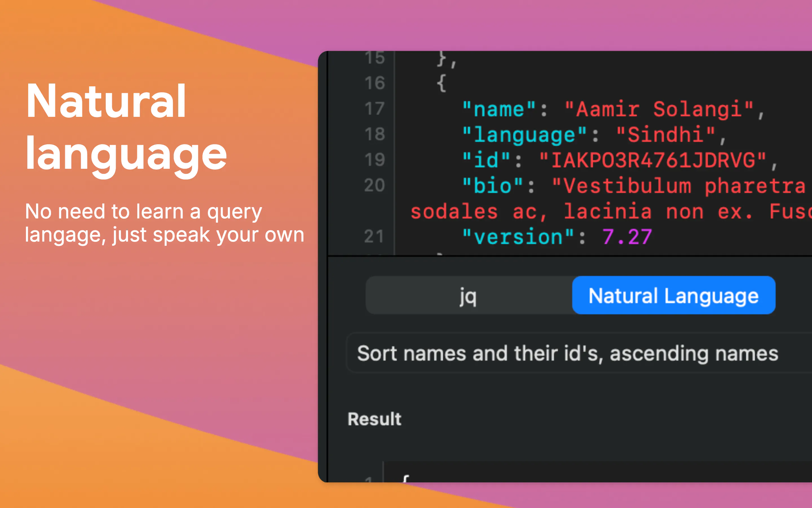Click the "language" key on line 18
Screen dimensions: 812x508
524,135
